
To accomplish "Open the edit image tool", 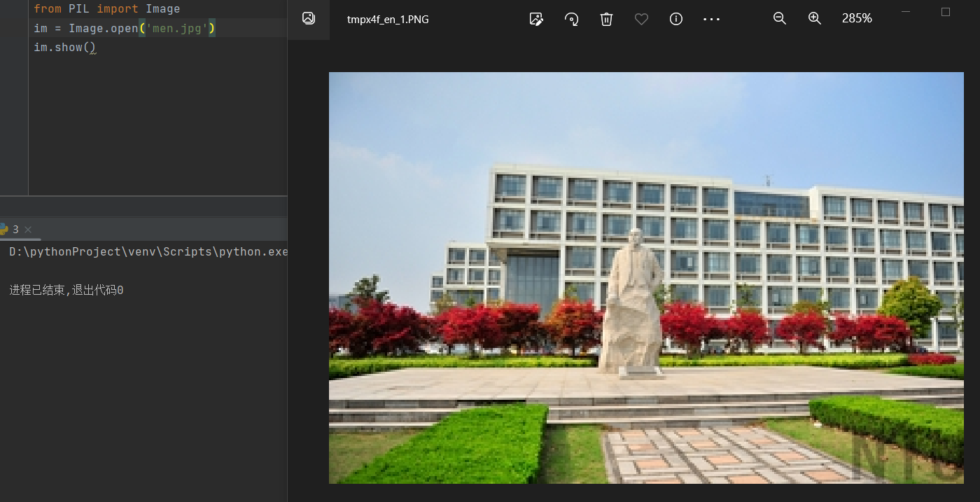I will coord(536,19).
